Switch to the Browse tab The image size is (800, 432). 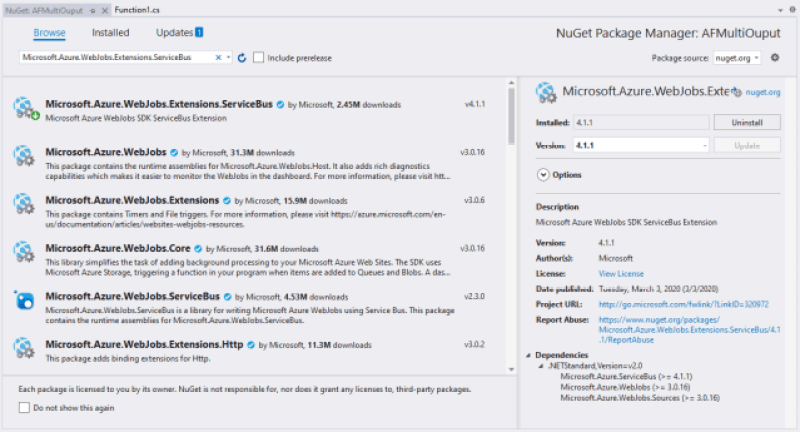click(49, 33)
